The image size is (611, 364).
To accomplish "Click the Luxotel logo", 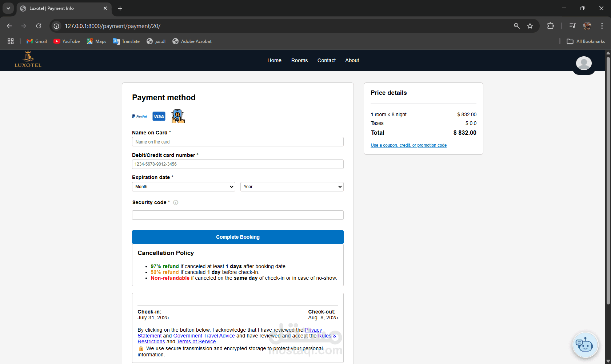I will point(28,60).
